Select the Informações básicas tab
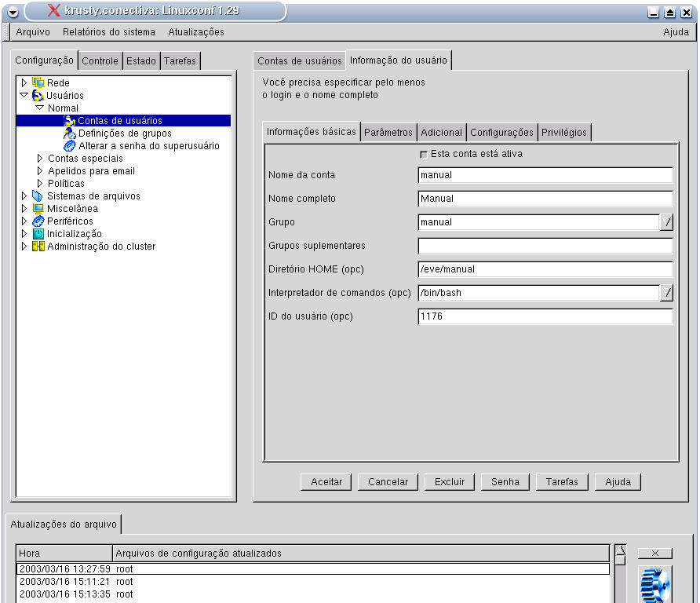This screenshot has width=700, height=603. (312, 132)
